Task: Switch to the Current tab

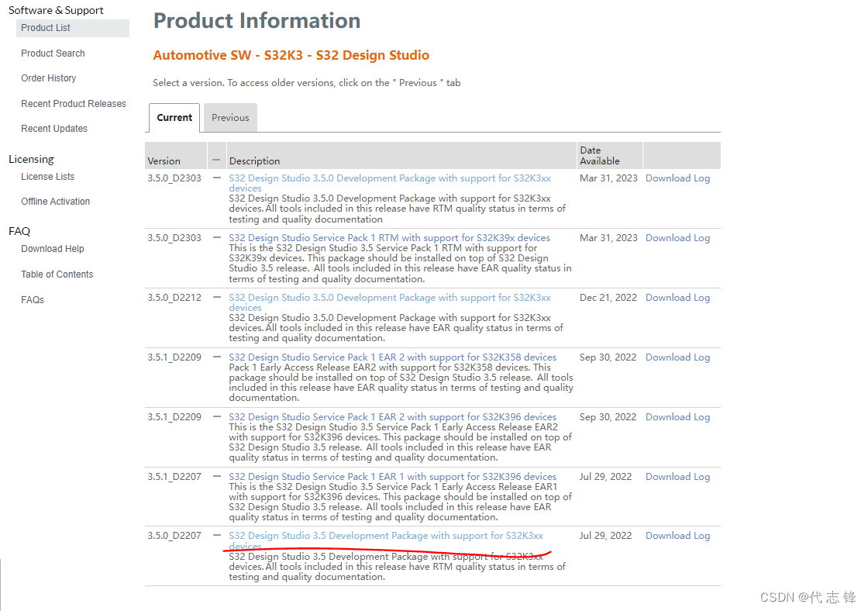Action: 174,117
